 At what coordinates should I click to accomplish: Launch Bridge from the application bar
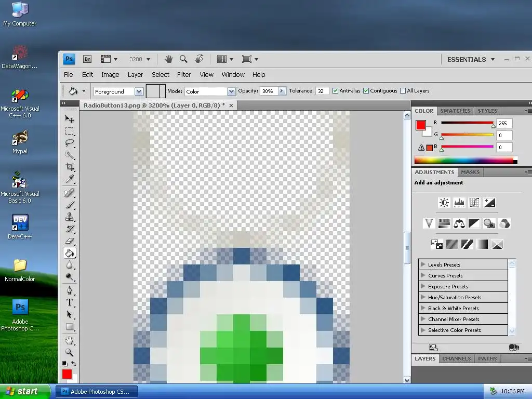pos(87,59)
